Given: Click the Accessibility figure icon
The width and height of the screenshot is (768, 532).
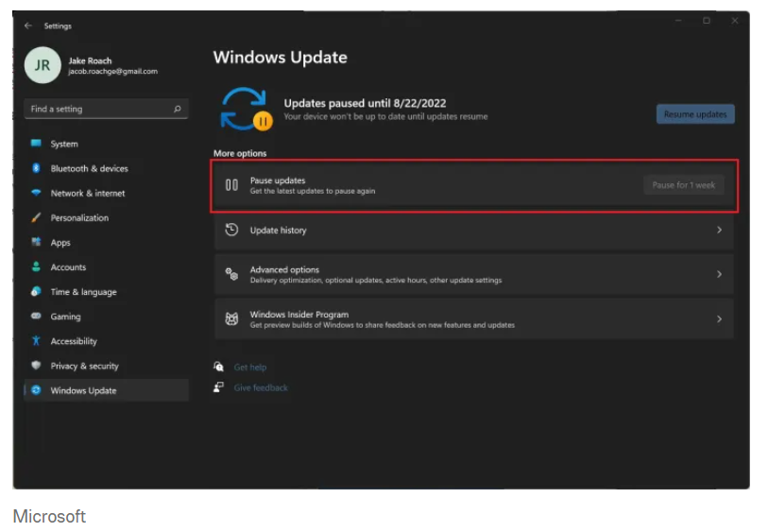Looking at the screenshot, I should pos(36,340).
